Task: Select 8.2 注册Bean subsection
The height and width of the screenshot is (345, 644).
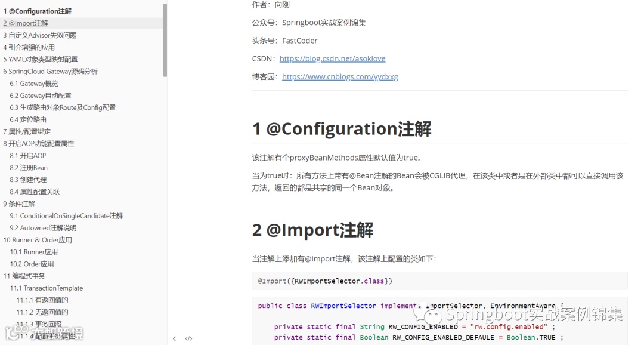Action: (x=29, y=167)
